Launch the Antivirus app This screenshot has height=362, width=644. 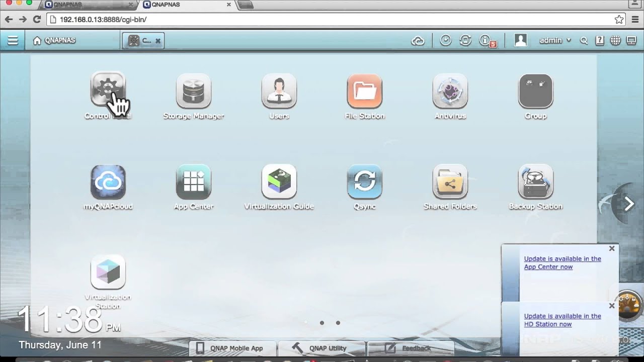click(x=450, y=90)
